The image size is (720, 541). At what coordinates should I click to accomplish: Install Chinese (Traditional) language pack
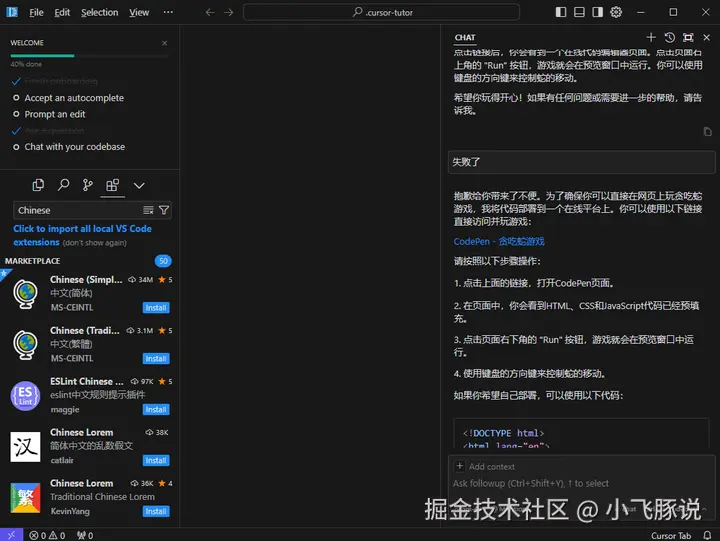click(156, 359)
